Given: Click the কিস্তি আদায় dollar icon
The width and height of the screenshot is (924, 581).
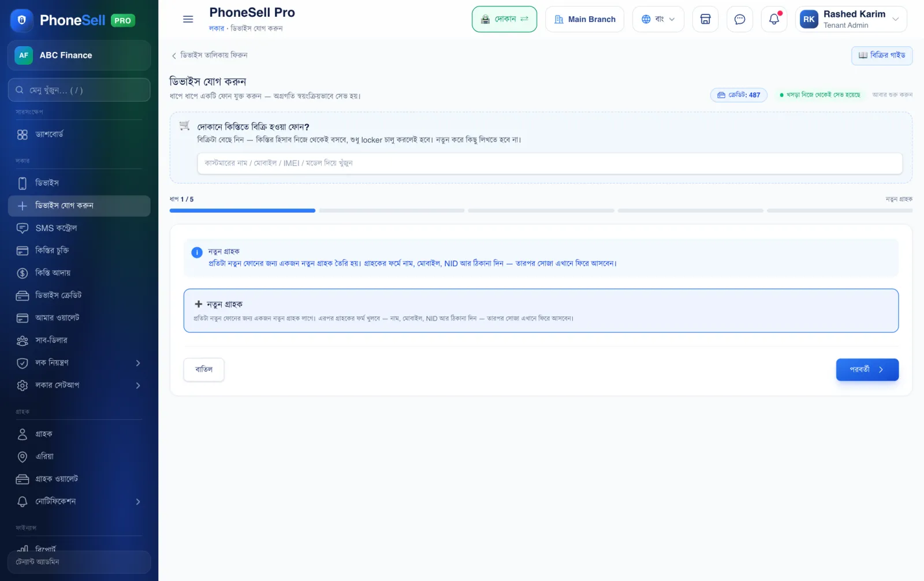Looking at the screenshot, I should click(x=23, y=273).
